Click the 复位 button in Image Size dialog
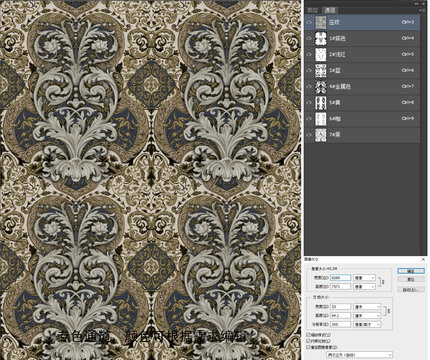 coord(411,279)
